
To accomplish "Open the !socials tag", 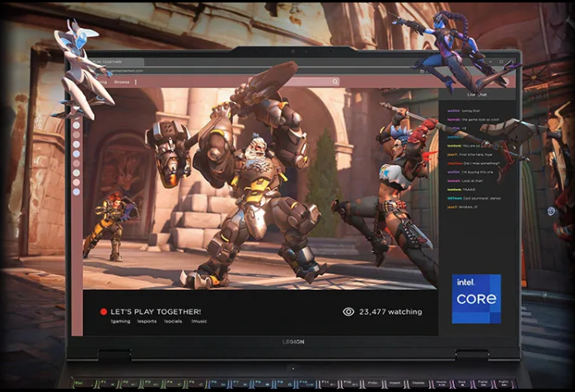I will point(173,321).
